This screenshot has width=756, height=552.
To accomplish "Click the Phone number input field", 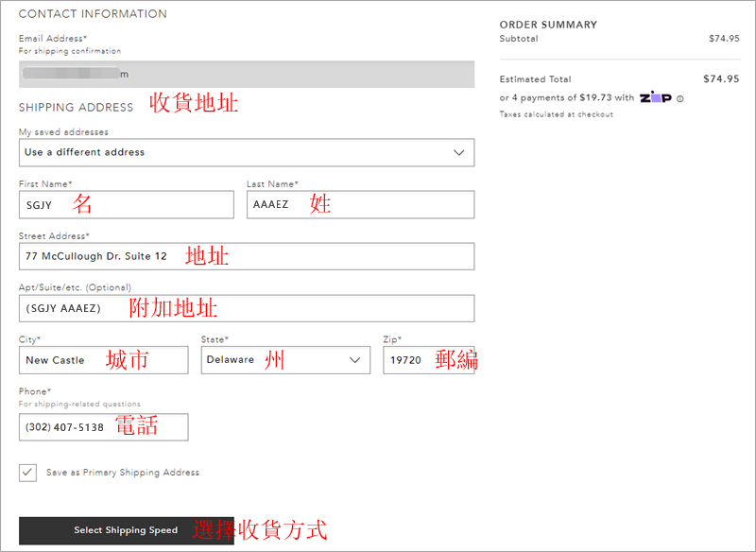I will [104, 426].
